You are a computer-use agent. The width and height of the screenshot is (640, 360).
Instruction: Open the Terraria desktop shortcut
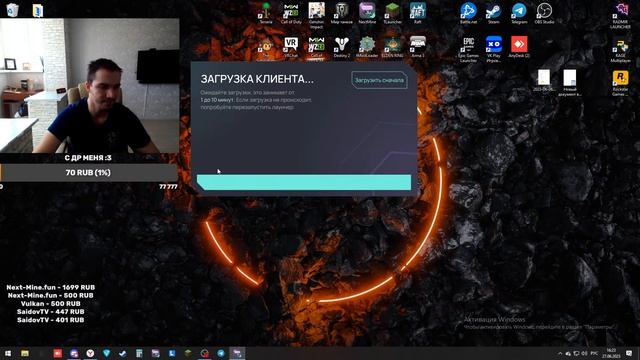pyautogui.click(x=266, y=13)
